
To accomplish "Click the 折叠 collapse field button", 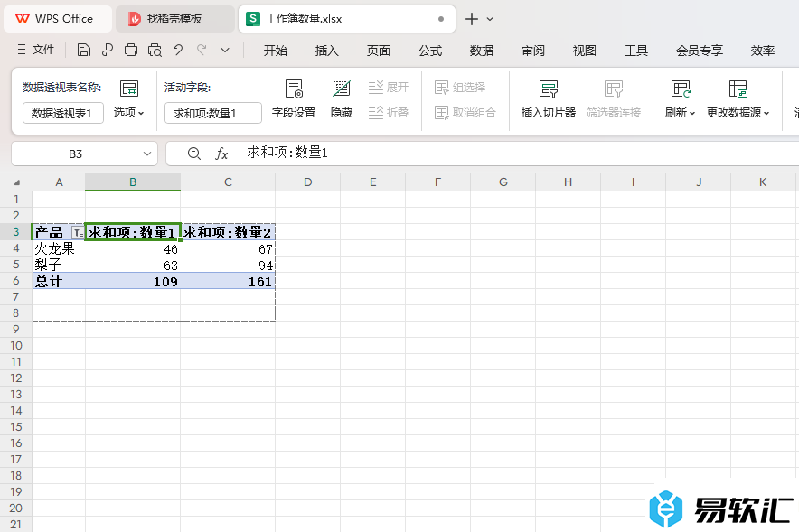I will point(389,112).
